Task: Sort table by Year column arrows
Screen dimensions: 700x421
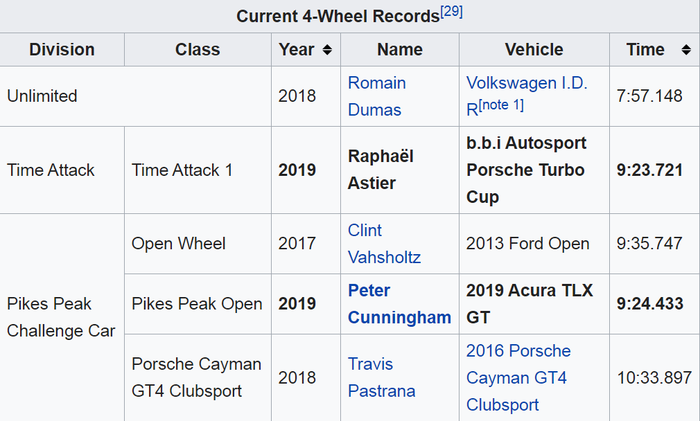Action: point(327,50)
